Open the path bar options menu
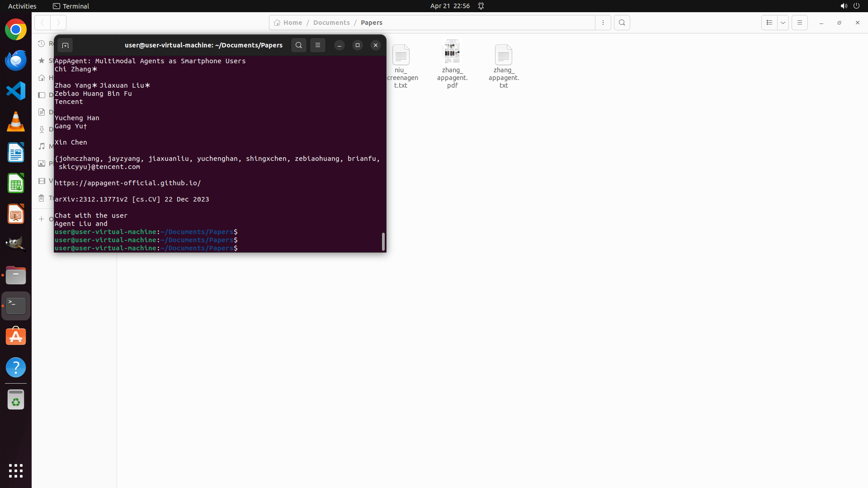This screenshot has width=868, height=488. (x=603, y=23)
